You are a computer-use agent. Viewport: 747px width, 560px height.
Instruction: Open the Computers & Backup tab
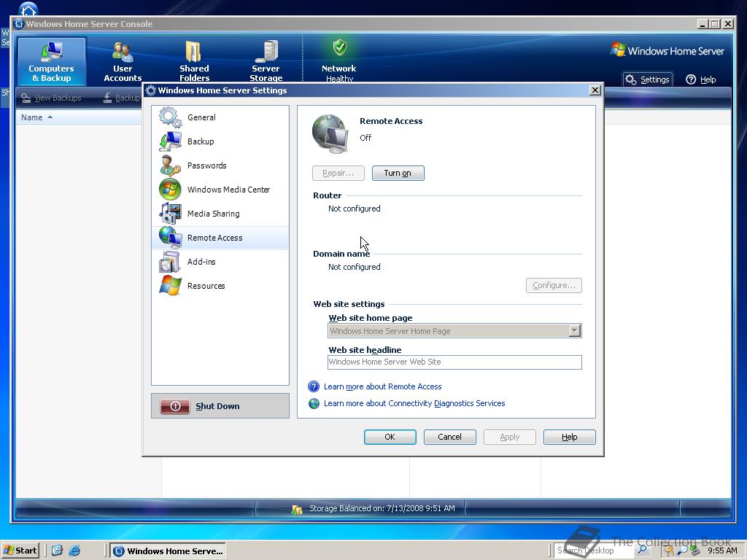[x=52, y=61]
